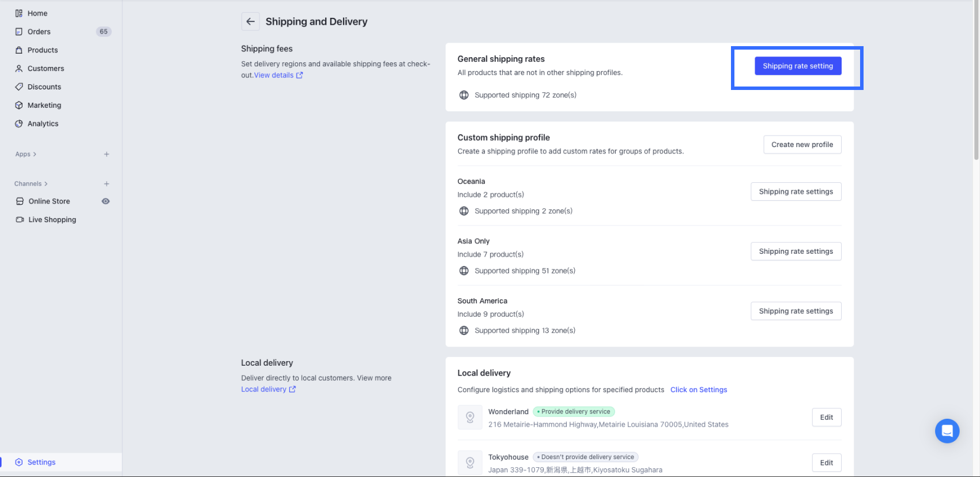Open Settings at sidebar bottom
Image resolution: width=980 pixels, height=477 pixels.
coord(42,462)
